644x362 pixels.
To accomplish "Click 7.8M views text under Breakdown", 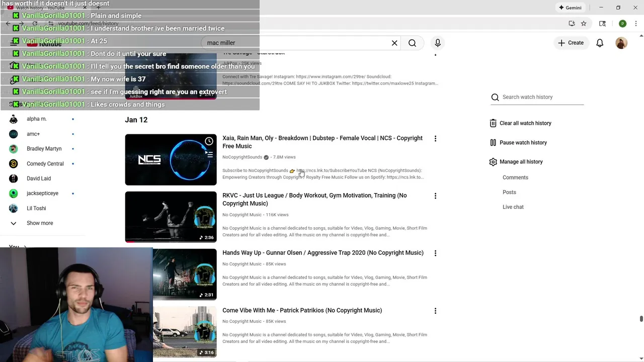I will pos(284,157).
